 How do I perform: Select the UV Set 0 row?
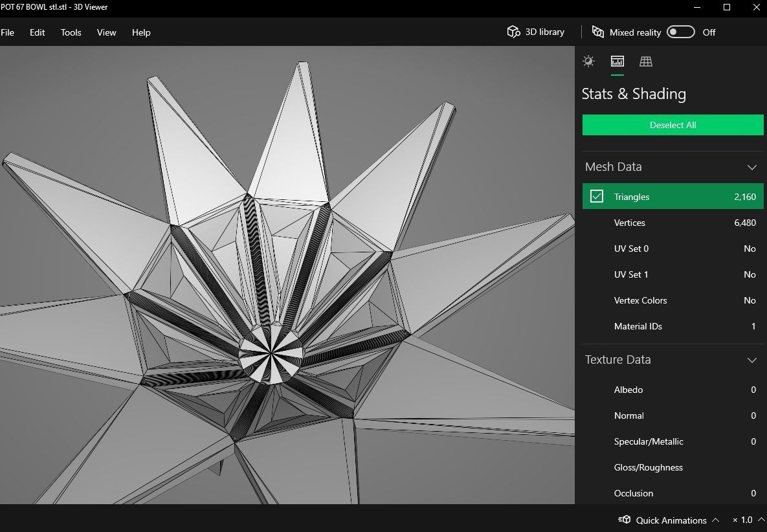673,249
